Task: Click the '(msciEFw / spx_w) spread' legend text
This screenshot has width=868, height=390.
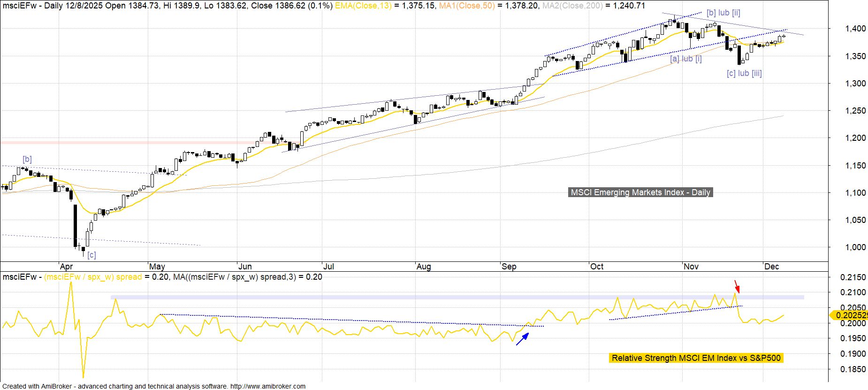Action: (x=93, y=277)
